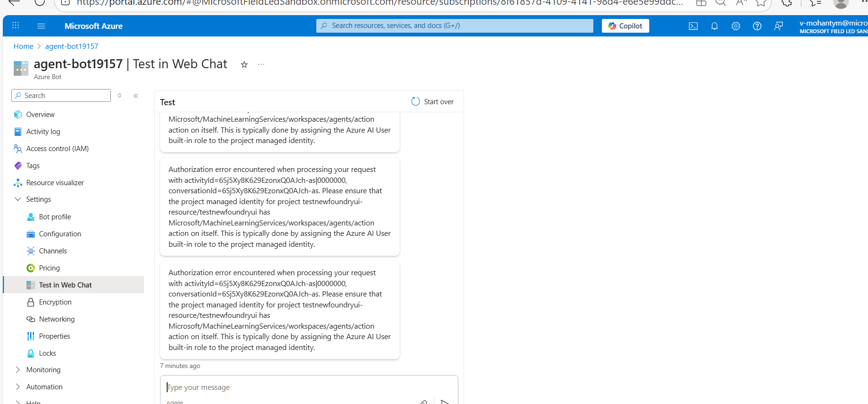Open the more options ellipsis beside title
Image resolution: width=868 pixels, height=404 pixels.
click(261, 64)
